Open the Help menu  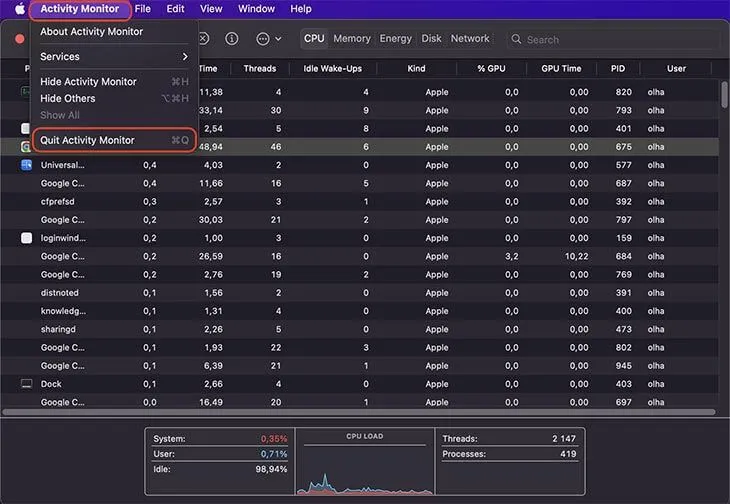(x=301, y=9)
